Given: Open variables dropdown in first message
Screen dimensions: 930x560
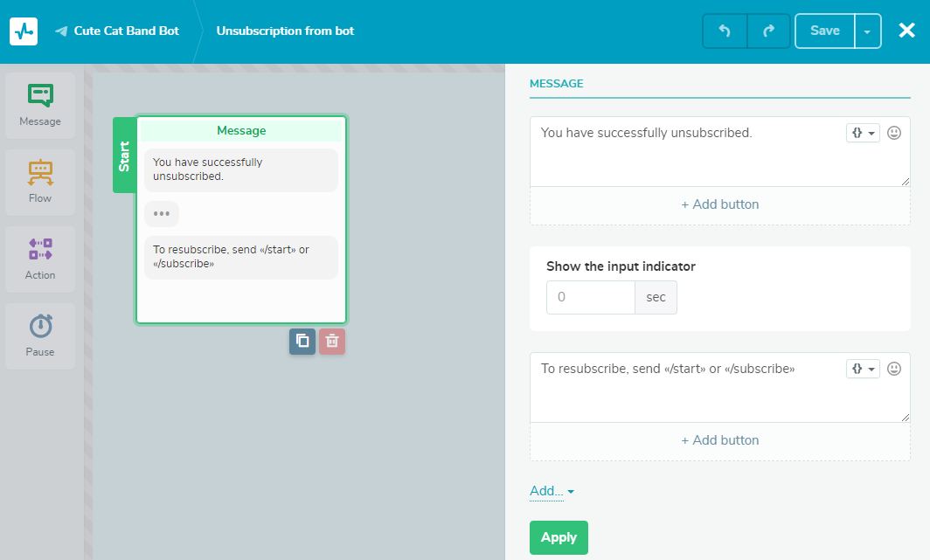Looking at the screenshot, I should click(x=863, y=133).
